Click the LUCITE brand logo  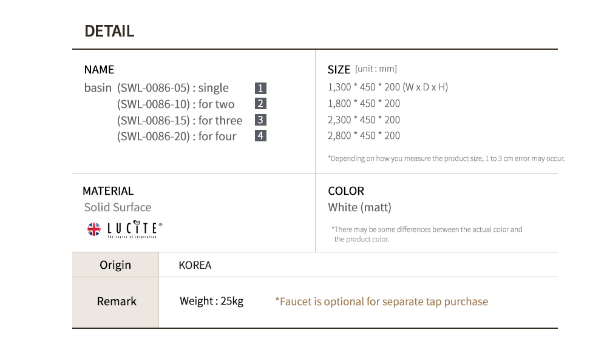tap(132, 229)
